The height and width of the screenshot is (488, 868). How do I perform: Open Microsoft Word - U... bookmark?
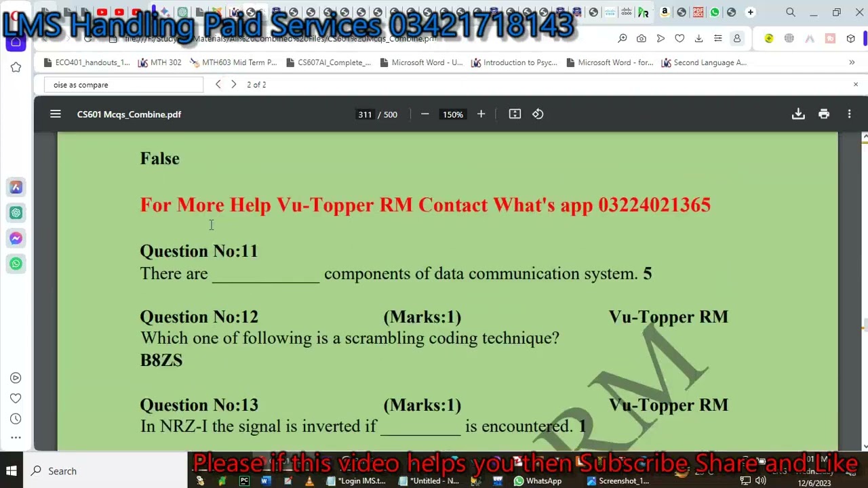421,62
